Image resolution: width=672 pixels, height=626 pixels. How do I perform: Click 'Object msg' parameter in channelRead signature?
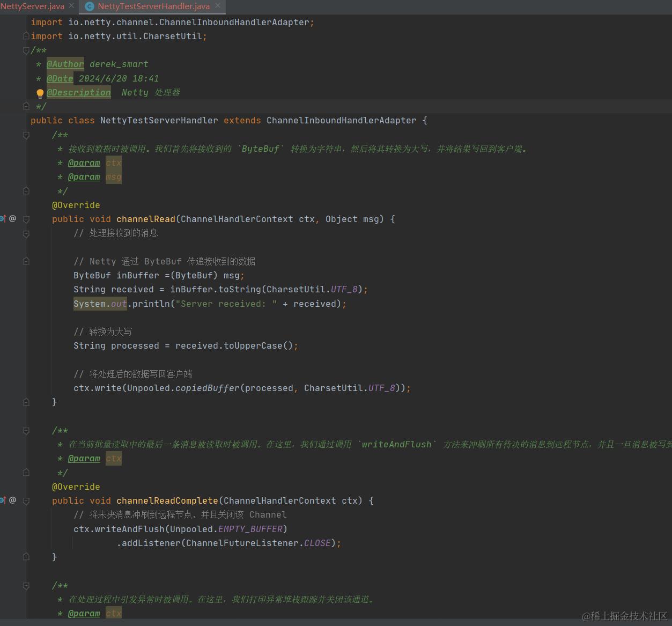[x=352, y=219]
